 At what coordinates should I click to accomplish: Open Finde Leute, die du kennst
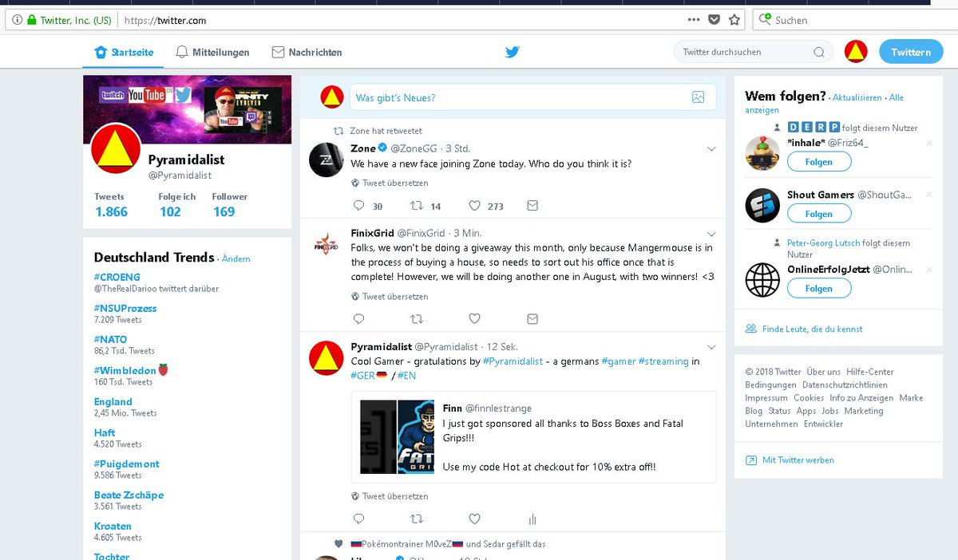813,329
